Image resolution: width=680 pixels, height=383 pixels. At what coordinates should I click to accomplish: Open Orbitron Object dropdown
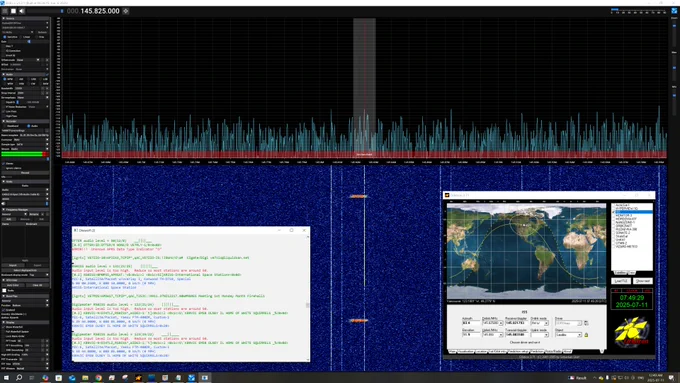pyautogui.click(x=569, y=335)
